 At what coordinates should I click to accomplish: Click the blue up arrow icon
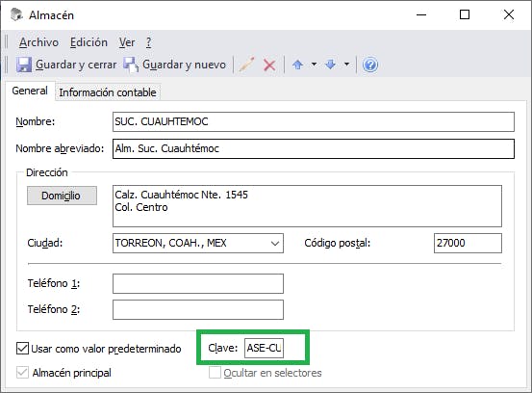pyautogui.click(x=298, y=65)
